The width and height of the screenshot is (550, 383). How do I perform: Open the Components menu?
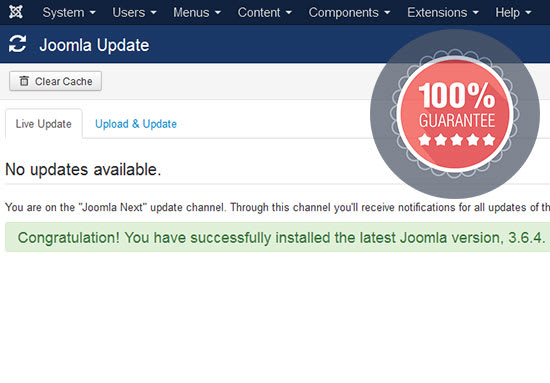tap(349, 13)
